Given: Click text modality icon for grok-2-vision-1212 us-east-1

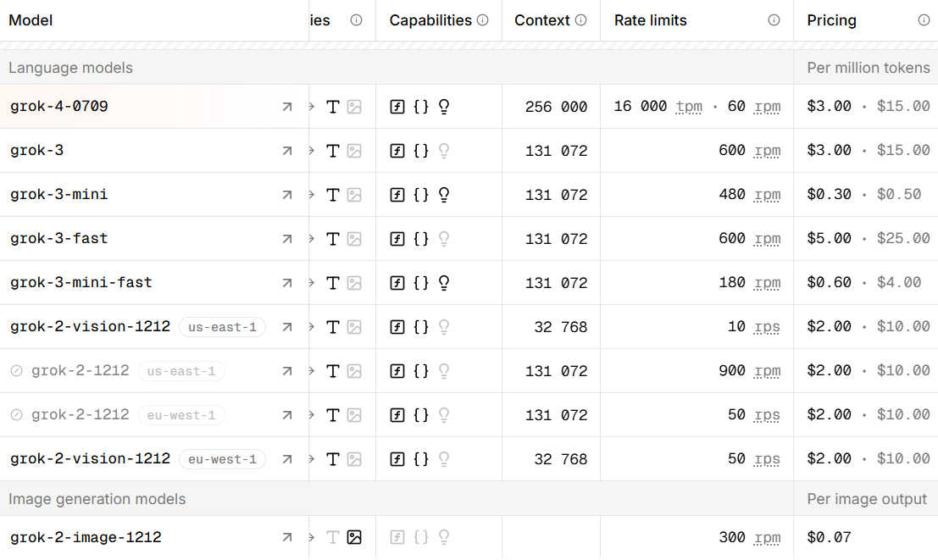Looking at the screenshot, I should coord(333,327).
